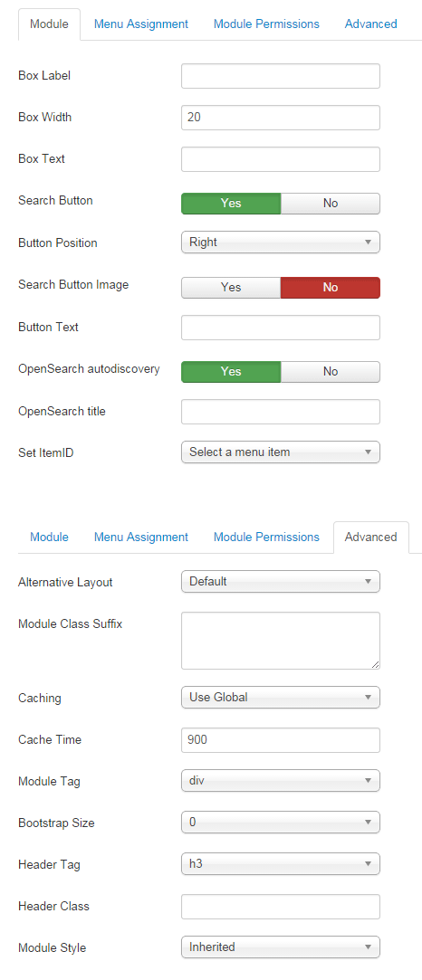Click the Cache Time field
Screen dimensions: 422x980
pos(281,740)
